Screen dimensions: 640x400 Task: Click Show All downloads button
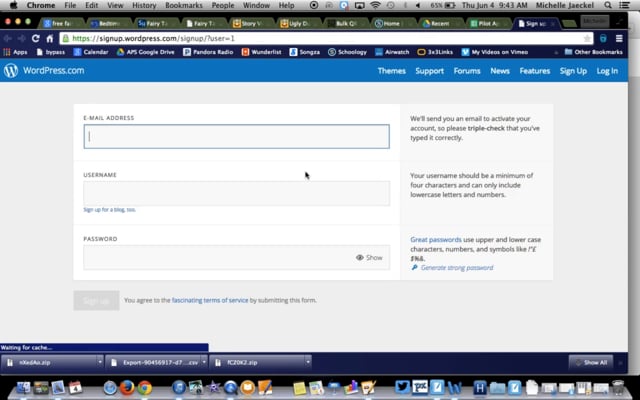[x=591, y=362]
